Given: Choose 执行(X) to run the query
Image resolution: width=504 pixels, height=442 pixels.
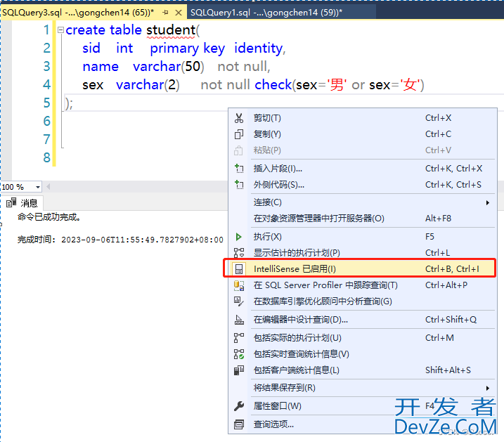Looking at the screenshot, I should (x=363, y=237).
